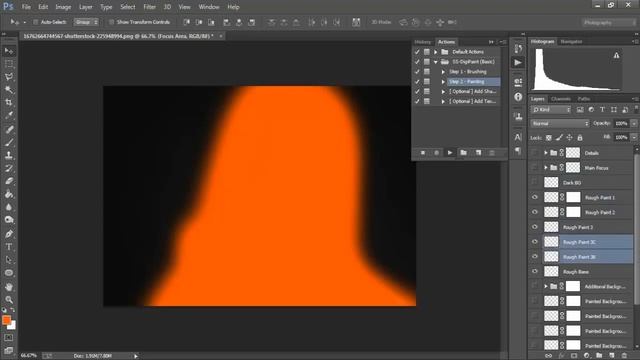640x360 pixels.
Task: Stop action playback in Actions panel
Action: click(x=423, y=153)
